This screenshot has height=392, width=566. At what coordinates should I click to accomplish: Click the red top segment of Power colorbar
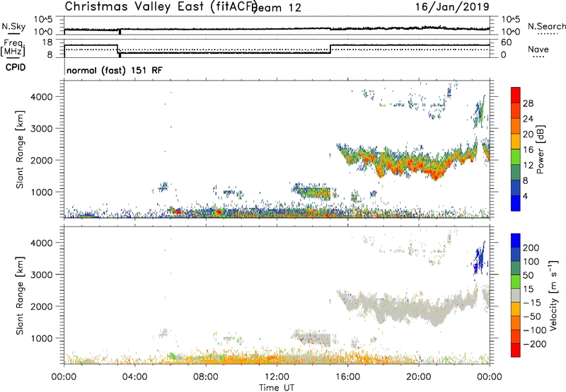coord(516,95)
